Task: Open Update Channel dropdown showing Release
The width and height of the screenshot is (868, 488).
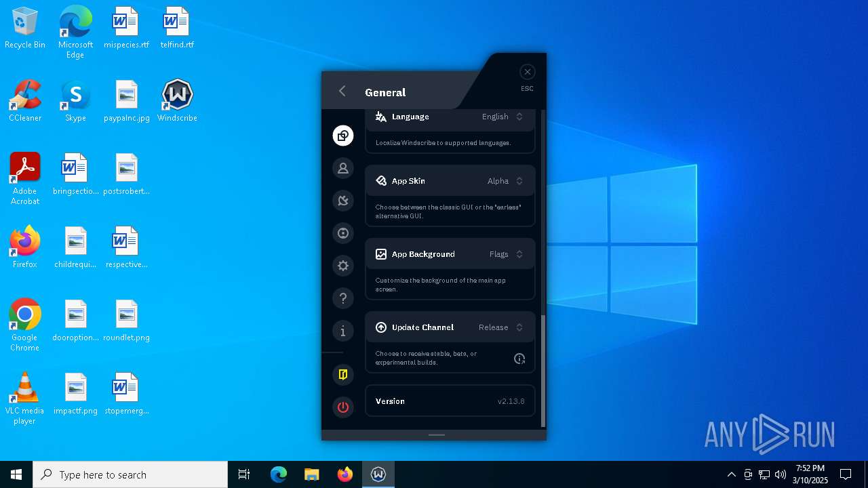Action: [x=501, y=327]
